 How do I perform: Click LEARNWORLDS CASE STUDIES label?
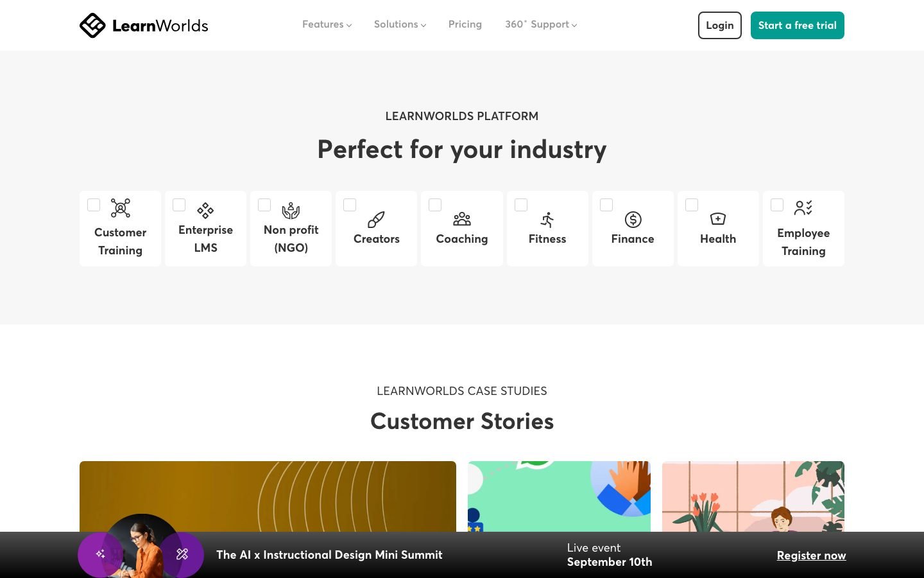point(462,391)
